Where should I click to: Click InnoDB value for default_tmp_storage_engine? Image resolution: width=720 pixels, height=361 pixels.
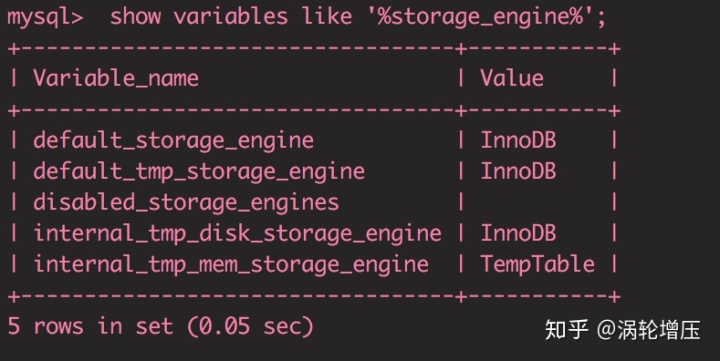(x=518, y=171)
